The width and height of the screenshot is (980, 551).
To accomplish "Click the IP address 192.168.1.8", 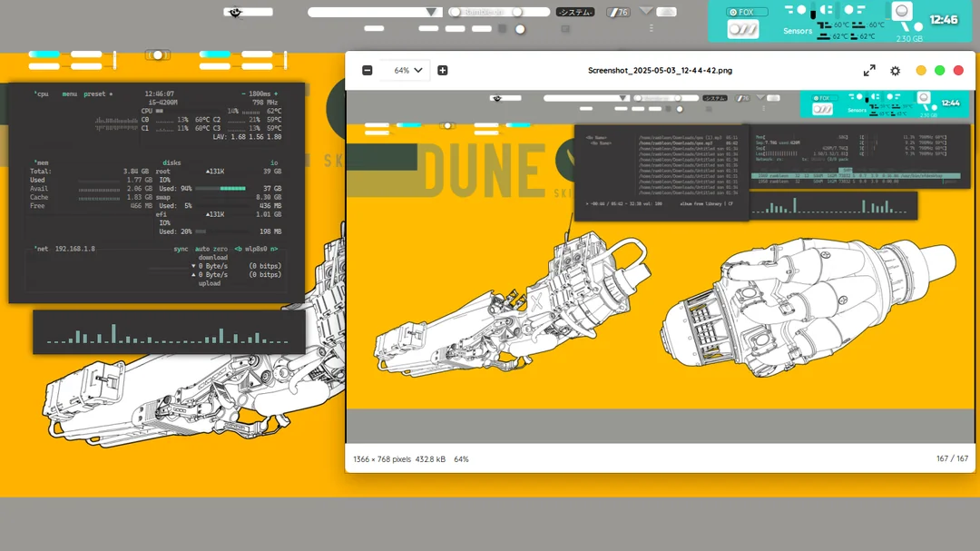I will (75, 249).
